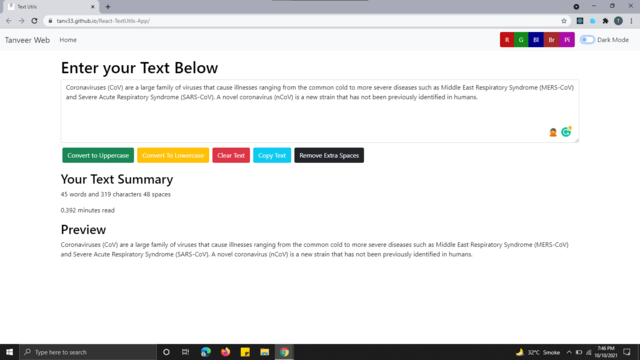
Task: Click the orange avatar extension icon in textarea
Action: [553, 132]
